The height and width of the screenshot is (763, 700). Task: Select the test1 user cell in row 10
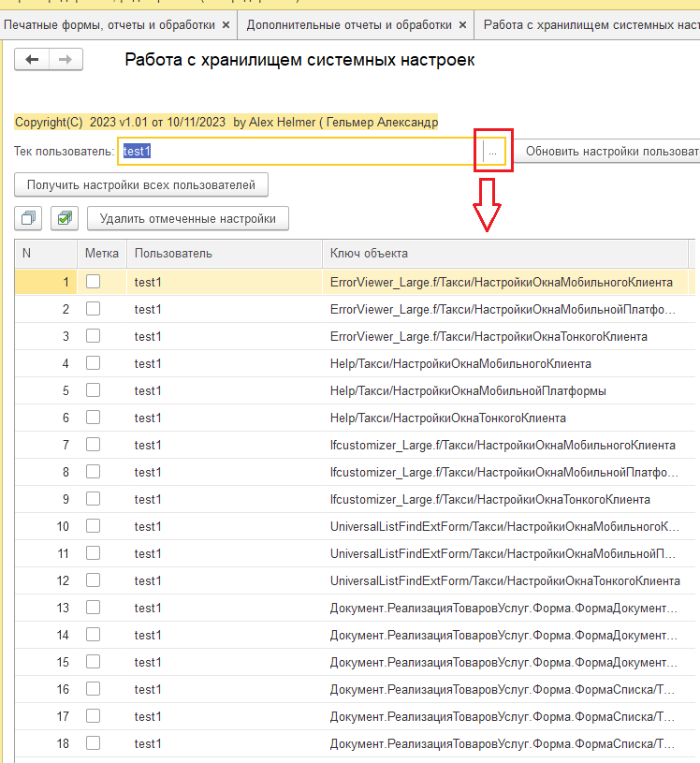point(225,526)
